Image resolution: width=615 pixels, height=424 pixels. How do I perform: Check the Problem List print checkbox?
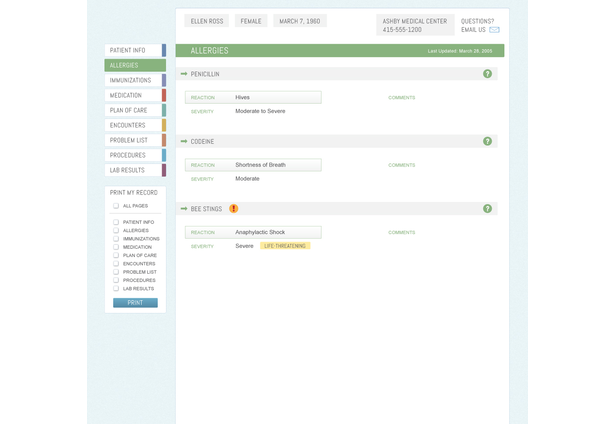tap(116, 272)
